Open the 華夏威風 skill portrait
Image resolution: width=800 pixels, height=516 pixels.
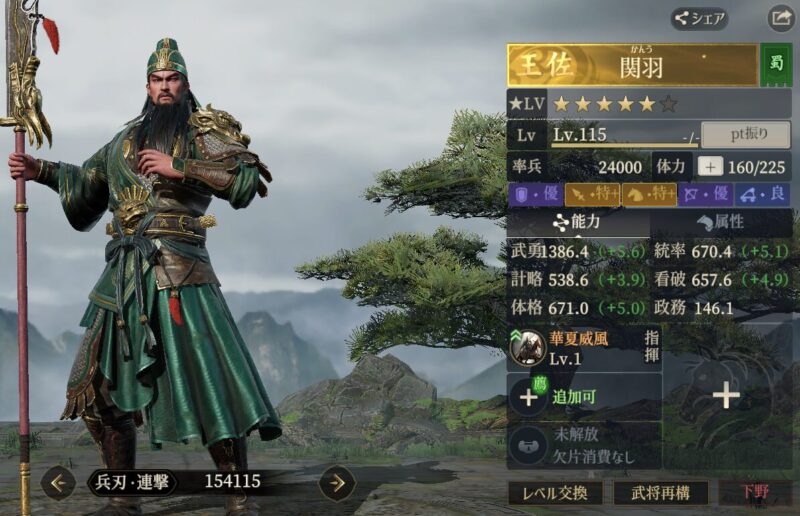tap(528, 348)
